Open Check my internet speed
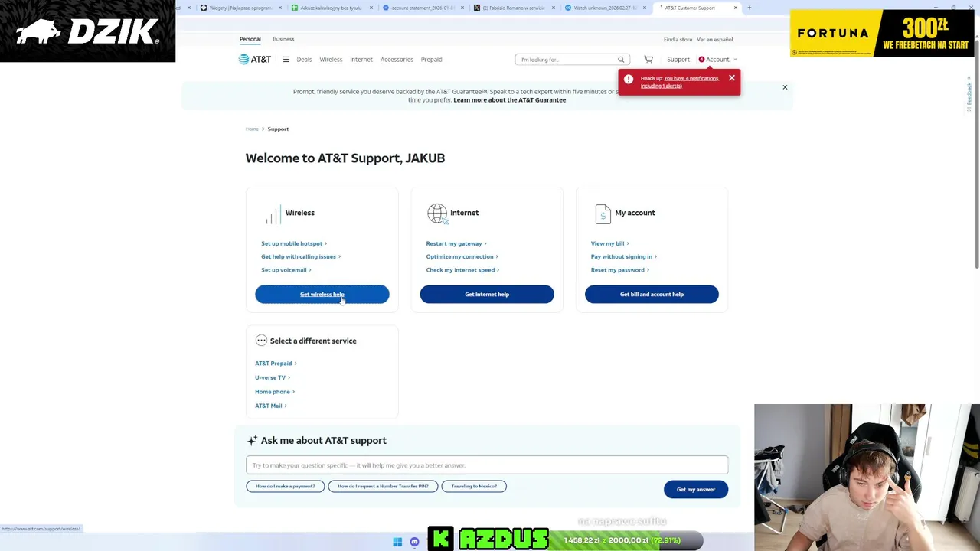Image resolution: width=980 pixels, height=551 pixels. (x=462, y=270)
